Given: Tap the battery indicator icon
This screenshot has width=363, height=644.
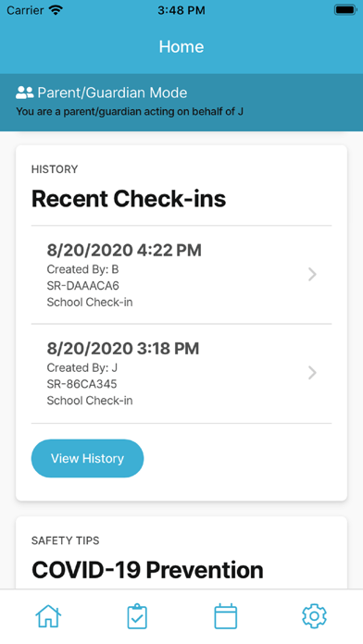Looking at the screenshot, I should [x=344, y=10].
